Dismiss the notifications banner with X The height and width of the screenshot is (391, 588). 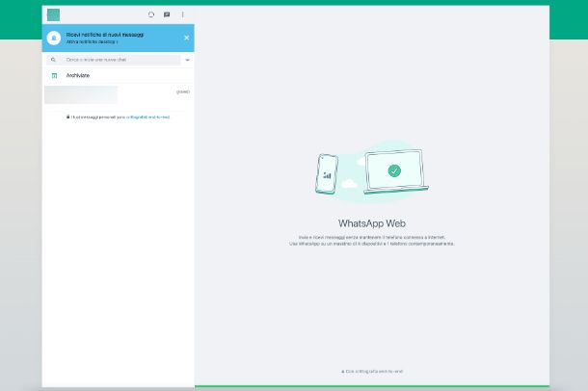(x=187, y=38)
